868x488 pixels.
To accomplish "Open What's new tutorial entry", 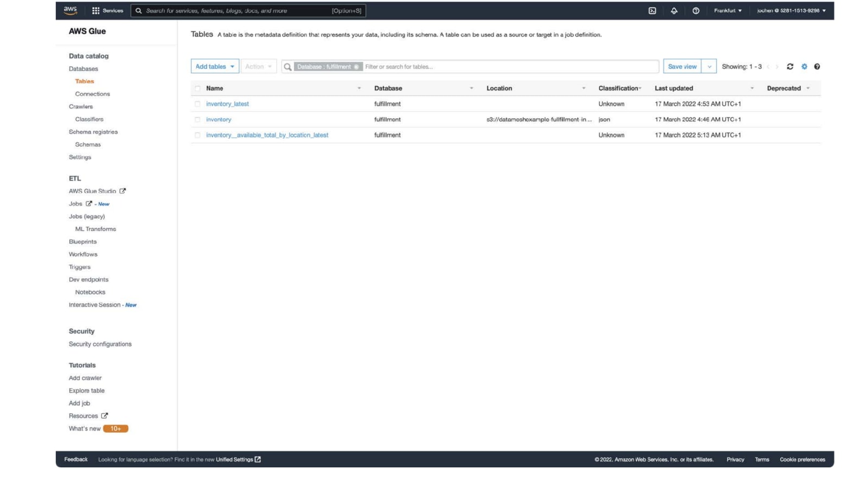I will tap(85, 429).
